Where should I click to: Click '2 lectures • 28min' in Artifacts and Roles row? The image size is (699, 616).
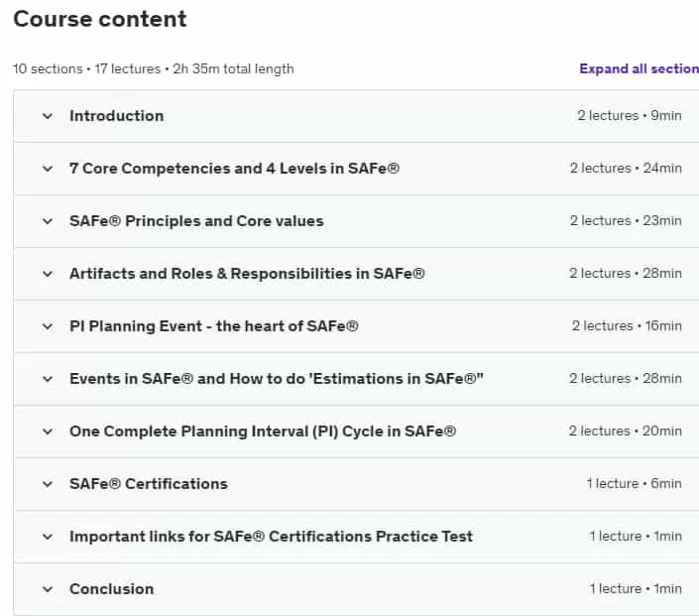tap(625, 274)
